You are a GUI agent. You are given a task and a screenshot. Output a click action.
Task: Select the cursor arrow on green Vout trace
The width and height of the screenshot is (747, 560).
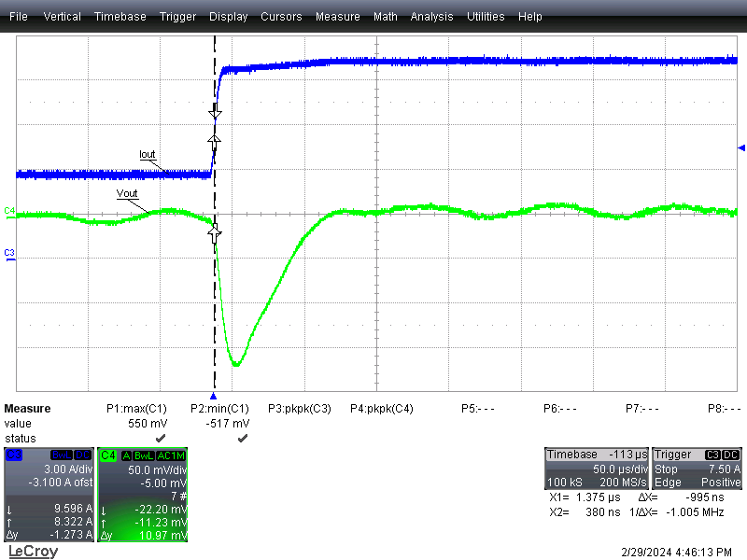point(215,234)
